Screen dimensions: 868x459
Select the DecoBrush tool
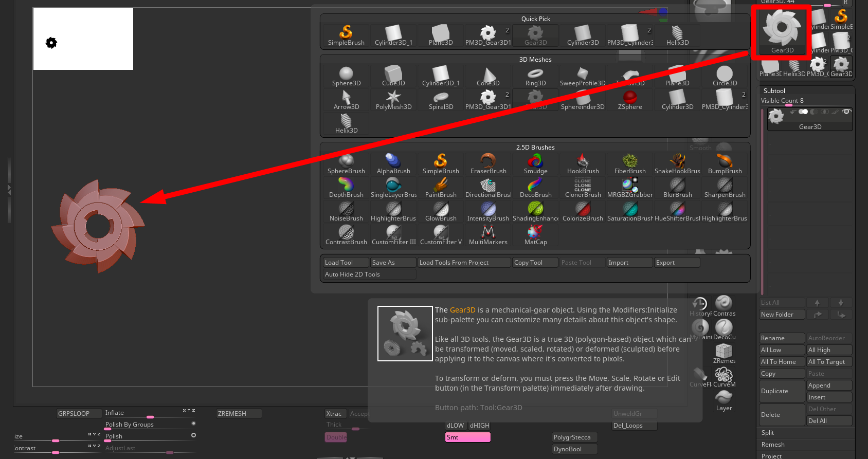[x=535, y=188]
